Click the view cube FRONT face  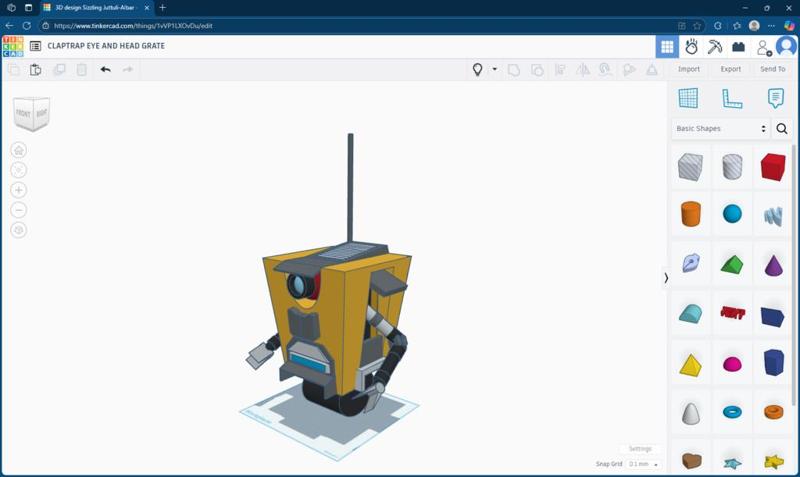click(x=23, y=113)
